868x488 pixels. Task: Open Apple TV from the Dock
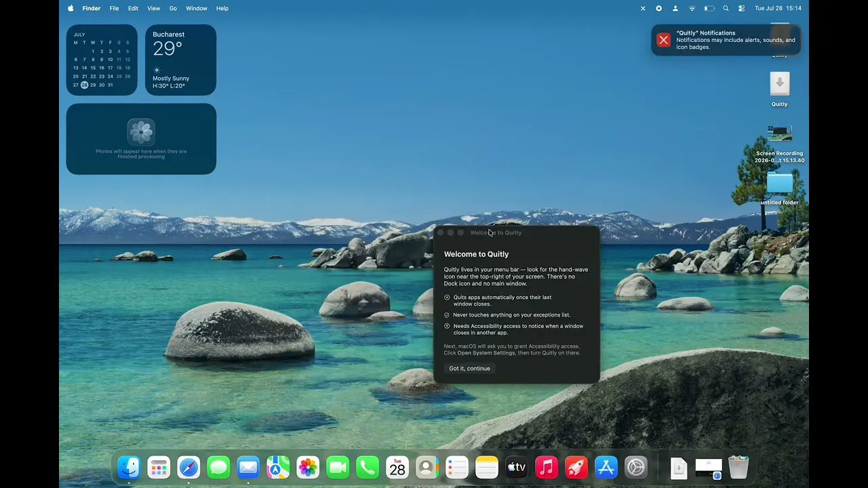[517, 467]
